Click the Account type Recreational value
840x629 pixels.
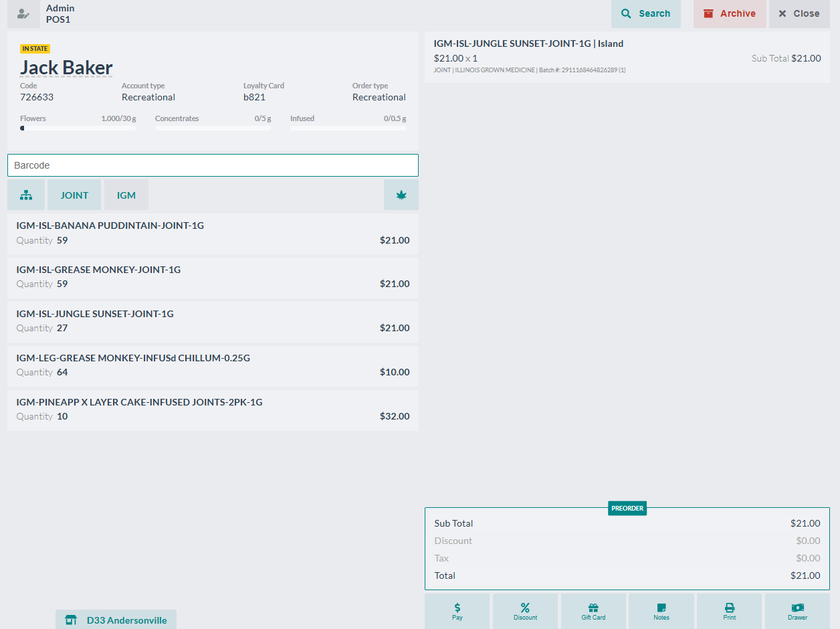point(148,97)
